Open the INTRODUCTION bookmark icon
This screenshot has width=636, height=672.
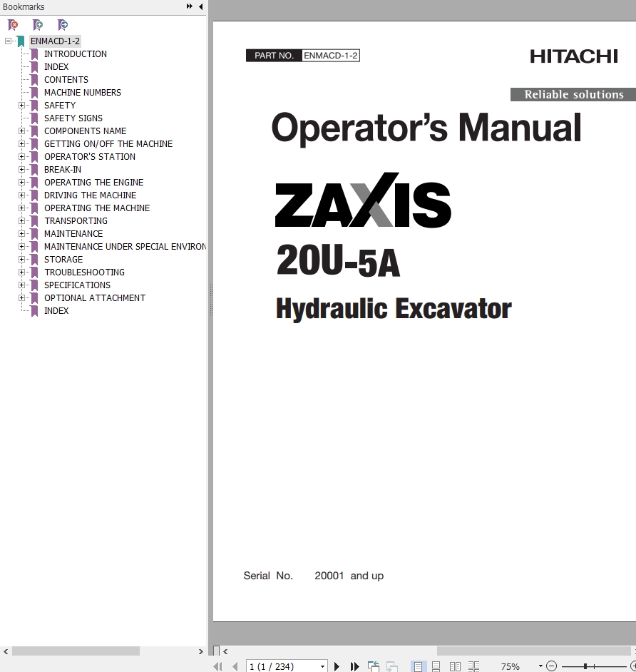pyautogui.click(x=35, y=54)
